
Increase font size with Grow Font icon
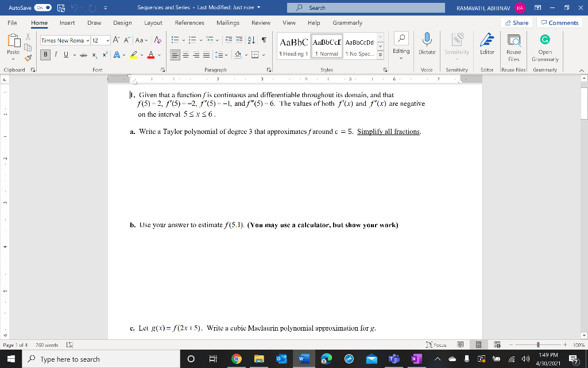tap(116, 40)
